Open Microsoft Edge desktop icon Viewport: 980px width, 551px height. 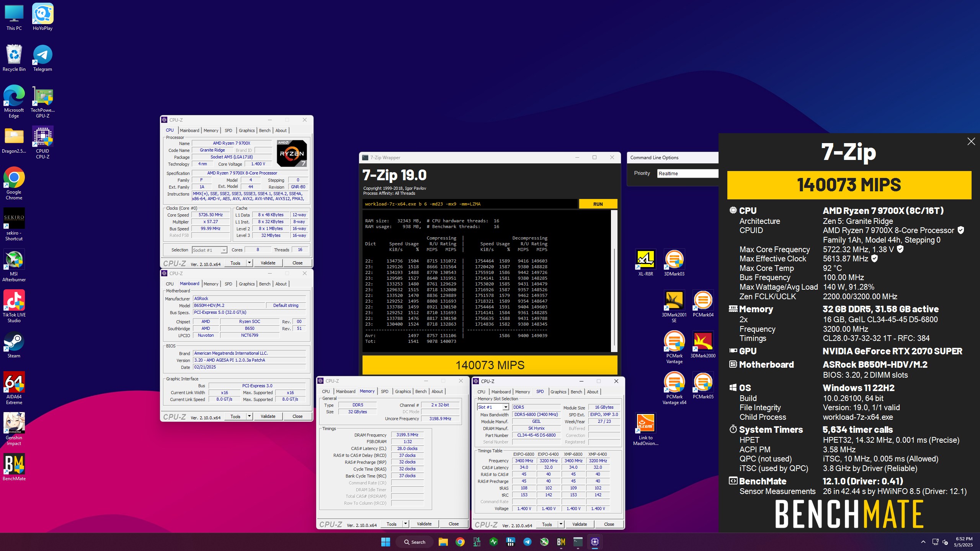(x=14, y=102)
